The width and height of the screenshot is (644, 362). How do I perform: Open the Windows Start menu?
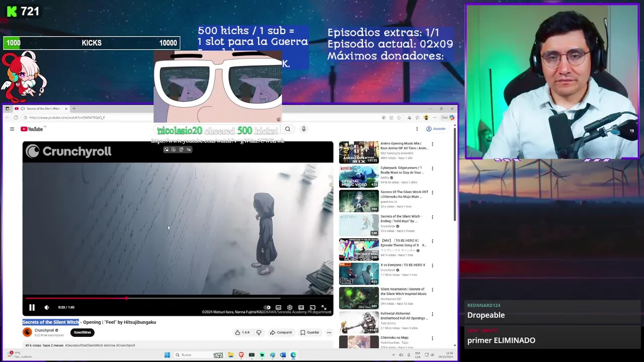pyautogui.click(x=167, y=355)
